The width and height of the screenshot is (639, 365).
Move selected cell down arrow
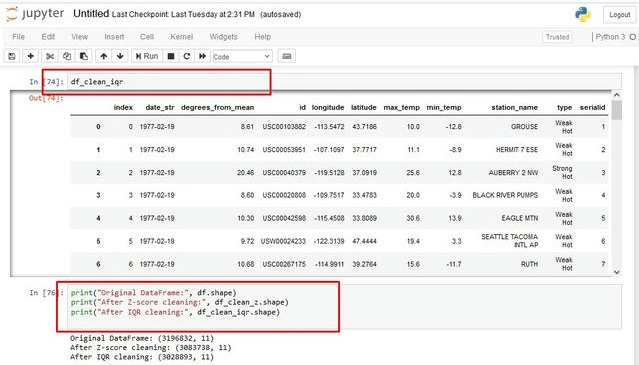pyautogui.click(x=120, y=56)
